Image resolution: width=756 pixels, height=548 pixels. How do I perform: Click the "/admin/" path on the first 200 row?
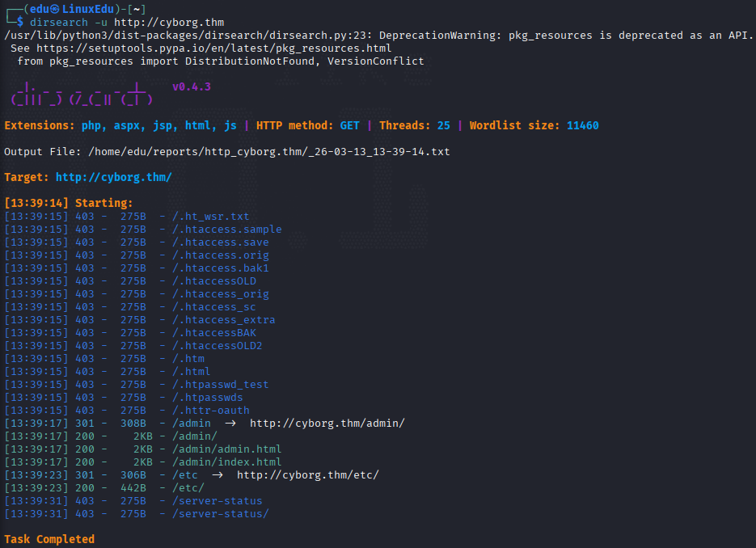(x=195, y=436)
